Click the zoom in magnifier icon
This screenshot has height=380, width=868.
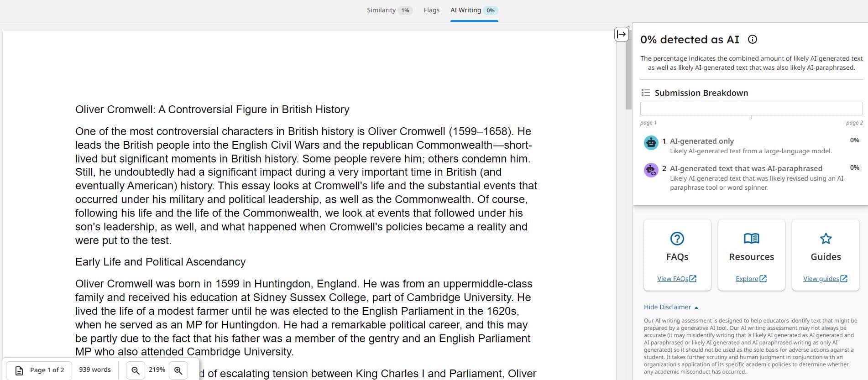(x=178, y=370)
